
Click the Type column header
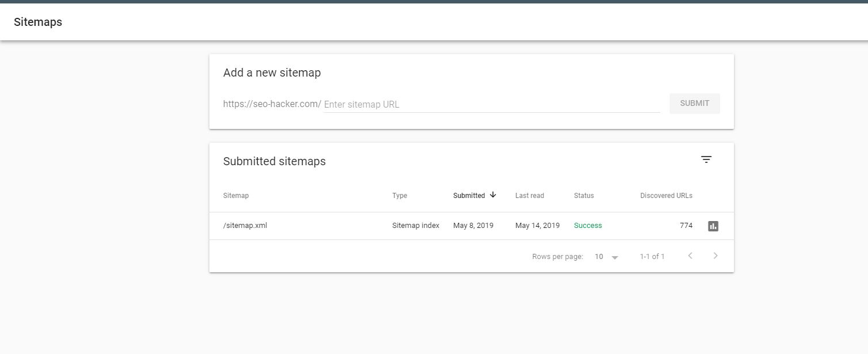pos(399,196)
